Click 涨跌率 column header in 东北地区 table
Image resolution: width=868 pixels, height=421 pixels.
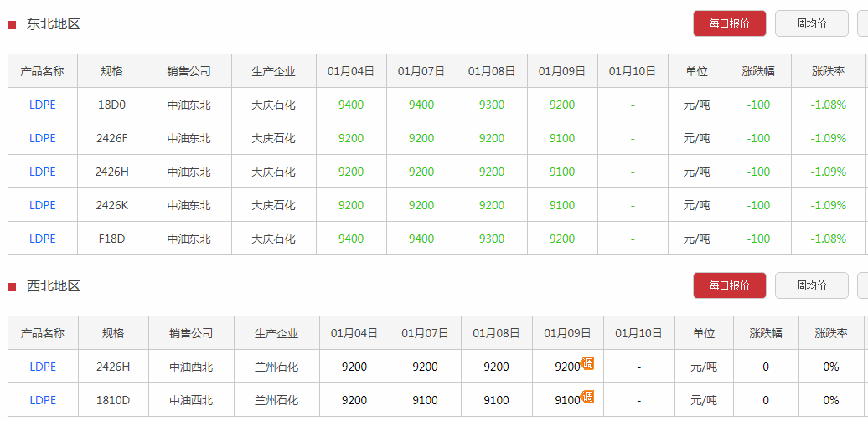829,71
